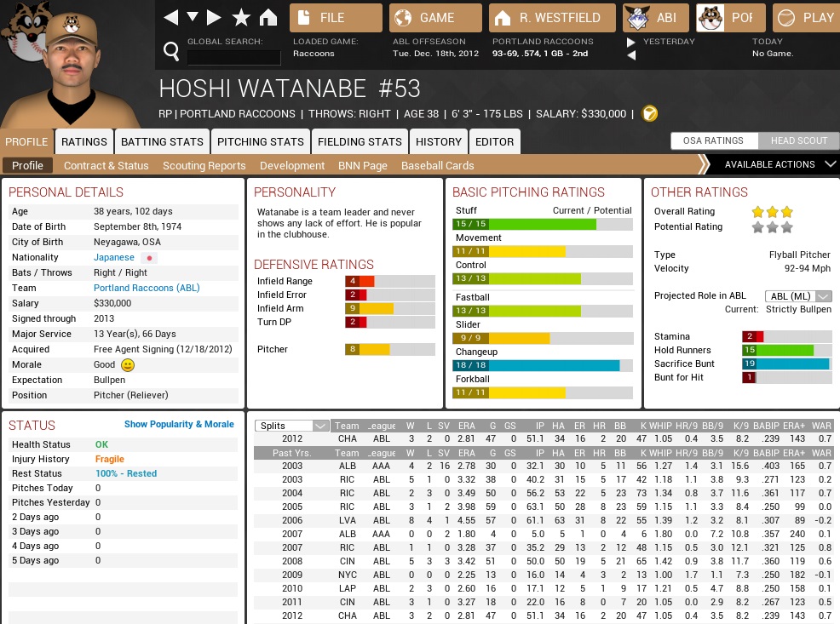Screen dimensions: 840x624
Task: Click the good morale smiley face
Action: pos(128,365)
